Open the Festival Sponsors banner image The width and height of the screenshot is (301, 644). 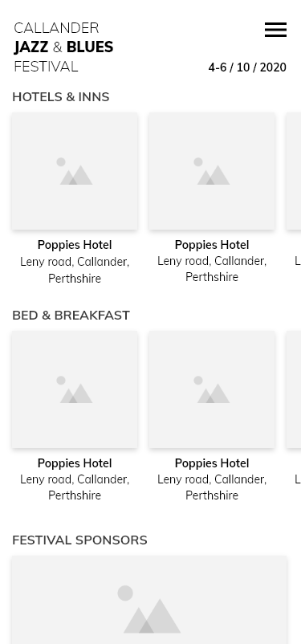(x=149, y=600)
